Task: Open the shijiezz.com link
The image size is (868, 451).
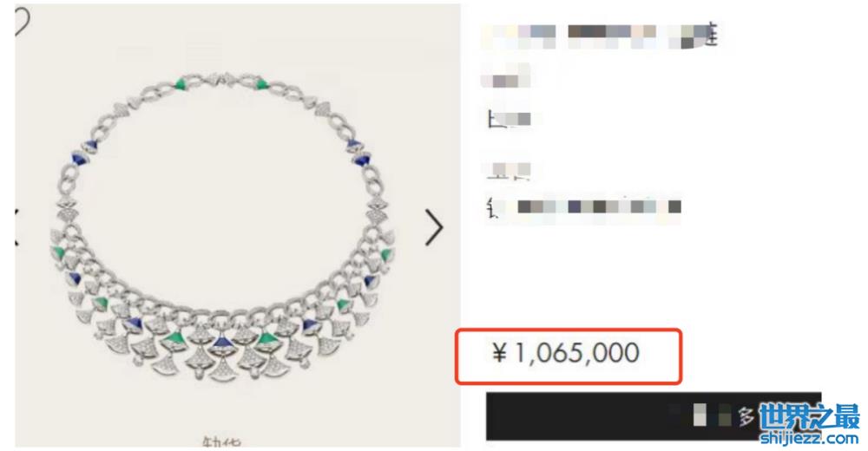Action: tap(809, 439)
